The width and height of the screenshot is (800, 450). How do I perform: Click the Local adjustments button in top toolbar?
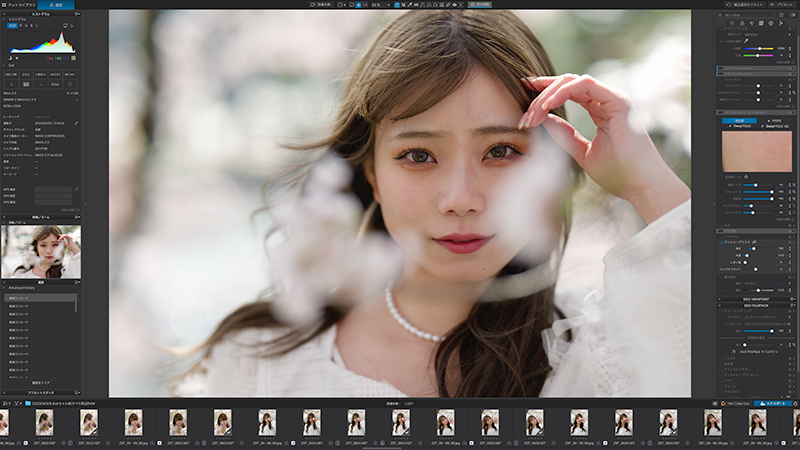pos(480,5)
